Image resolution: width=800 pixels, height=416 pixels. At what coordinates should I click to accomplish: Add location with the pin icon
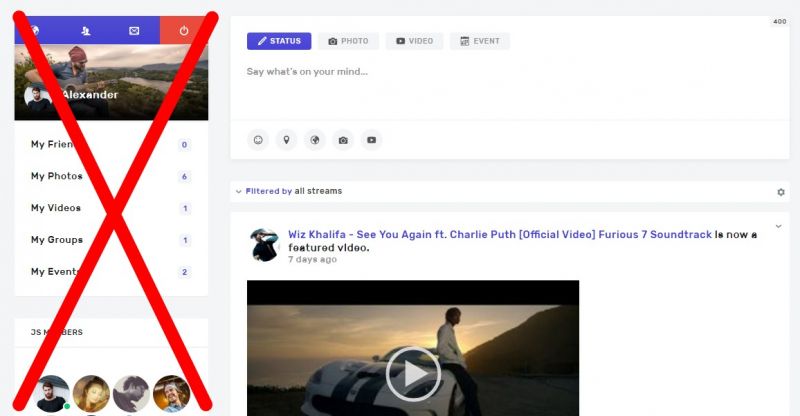tap(287, 140)
